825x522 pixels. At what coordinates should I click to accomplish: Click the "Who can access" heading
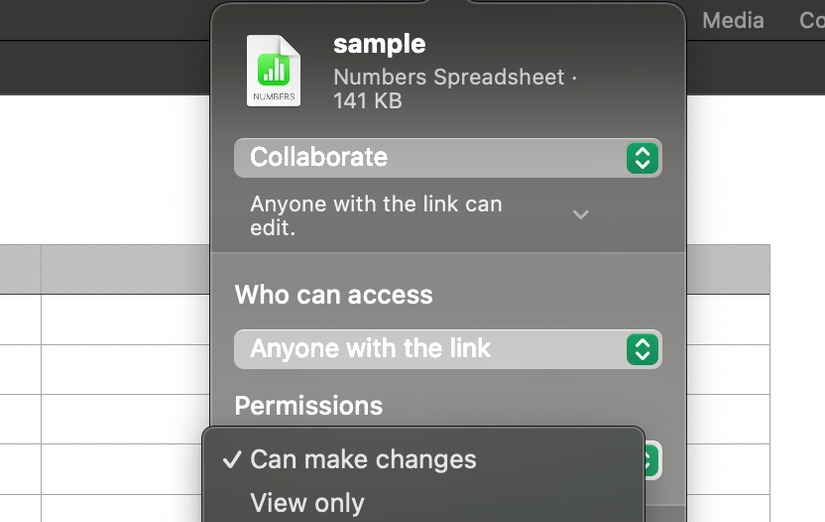tap(333, 295)
